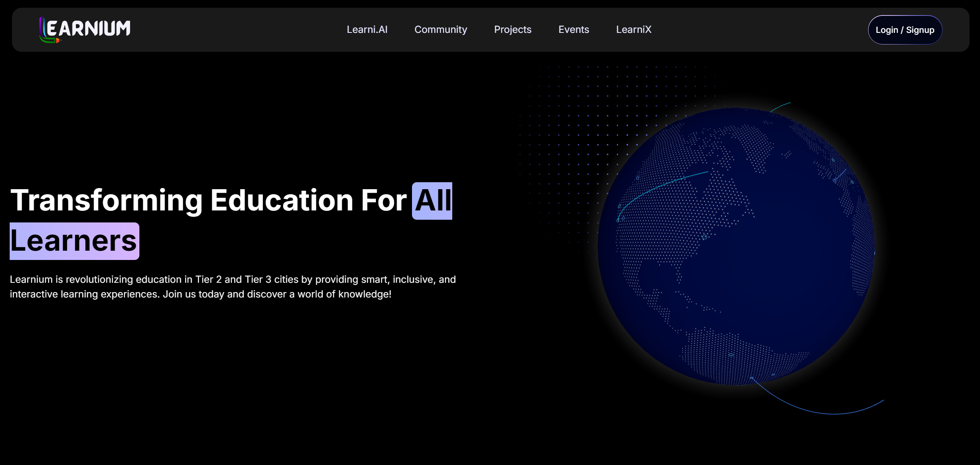Click the short teal arc atop globe
980x465 pixels.
780,106
